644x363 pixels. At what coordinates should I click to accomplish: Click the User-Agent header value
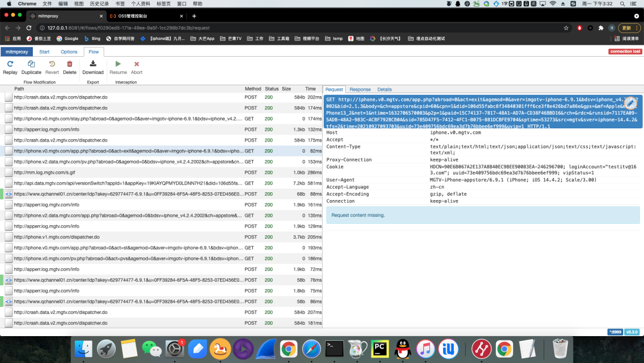click(513, 180)
